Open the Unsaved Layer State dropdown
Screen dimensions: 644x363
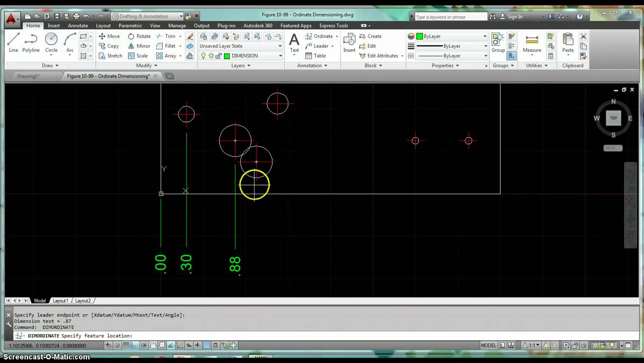pos(240,46)
